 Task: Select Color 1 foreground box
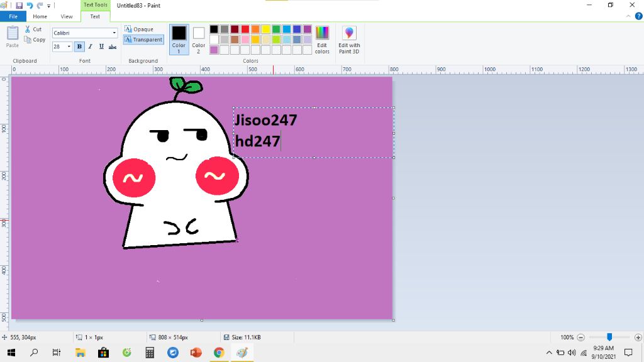(179, 40)
